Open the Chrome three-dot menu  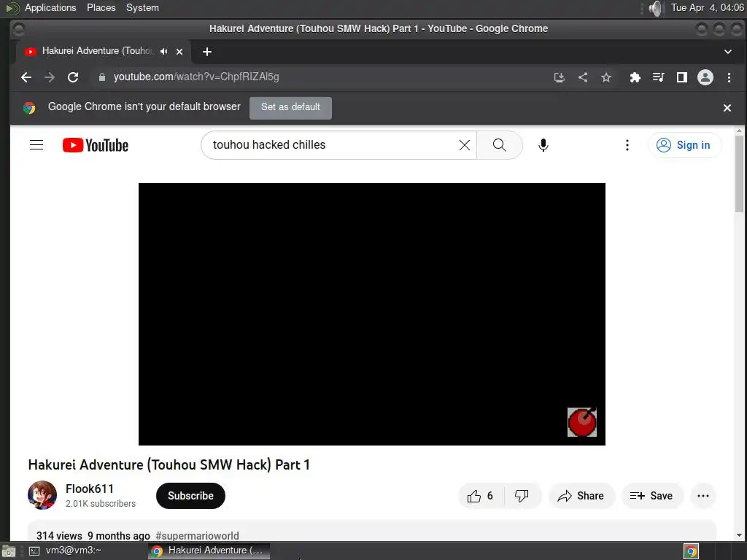pyautogui.click(x=729, y=77)
